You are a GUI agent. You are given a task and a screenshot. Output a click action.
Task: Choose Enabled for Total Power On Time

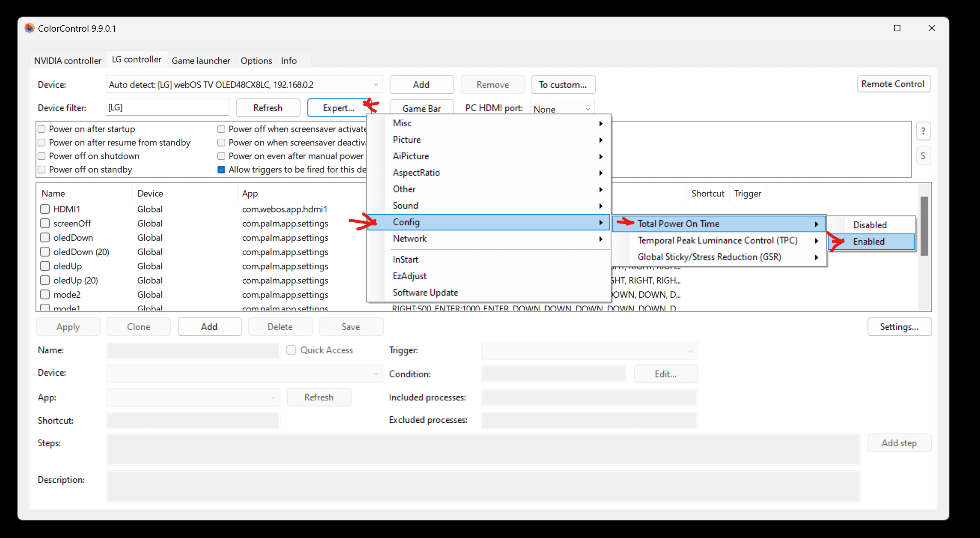[x=871, y=242]
